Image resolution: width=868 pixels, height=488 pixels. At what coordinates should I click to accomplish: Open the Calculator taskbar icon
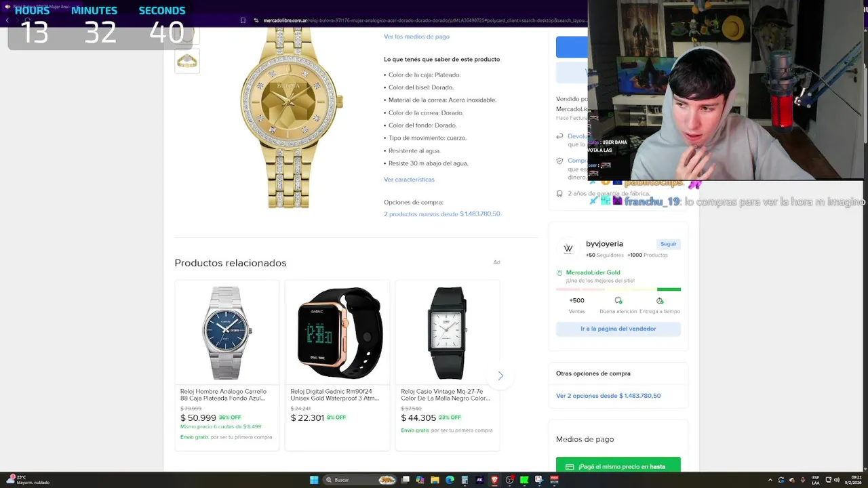pyautogui.click(x=465, y=480)
